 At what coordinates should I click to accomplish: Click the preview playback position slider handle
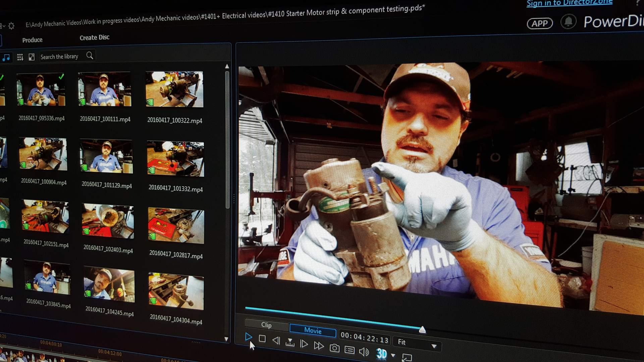[x=422, y=330]
